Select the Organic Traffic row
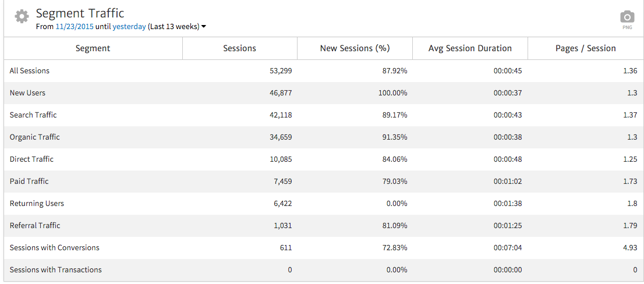 coord(35,137)
